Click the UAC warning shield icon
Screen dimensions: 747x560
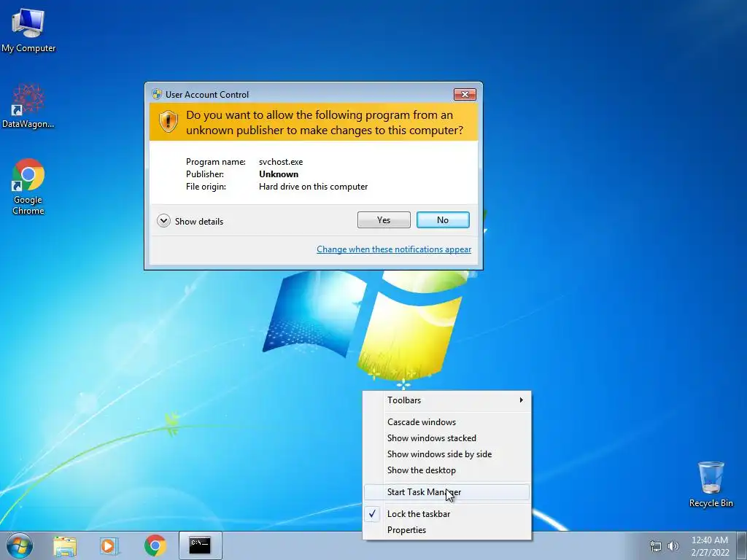[169, 122]
